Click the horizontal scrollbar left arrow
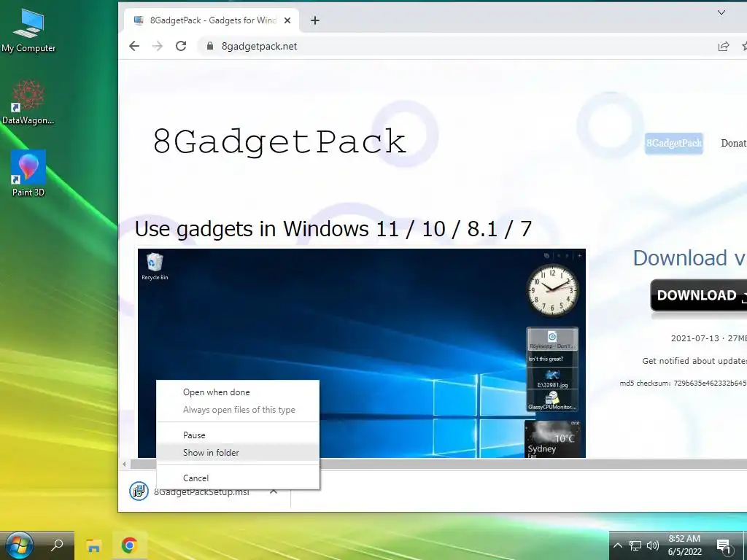 (x=124, y=463)
